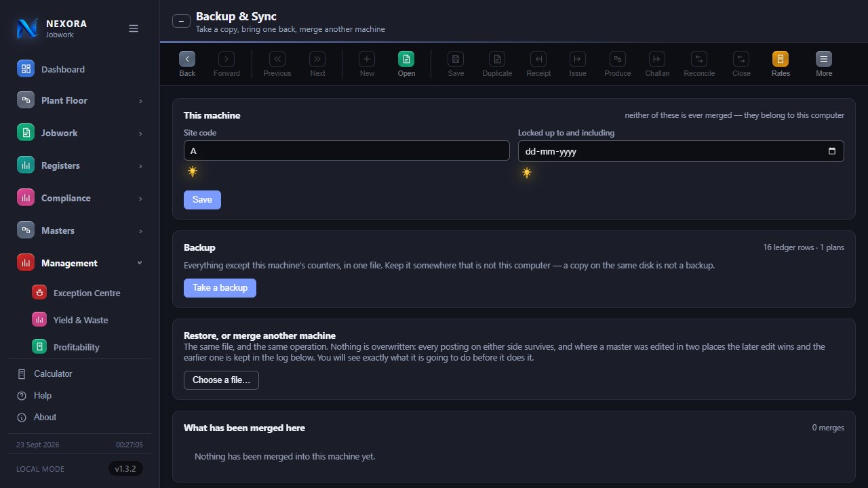This screenshot has width=868, height=488.
Task: Click the Previous record icon
Action: [277, 59]
